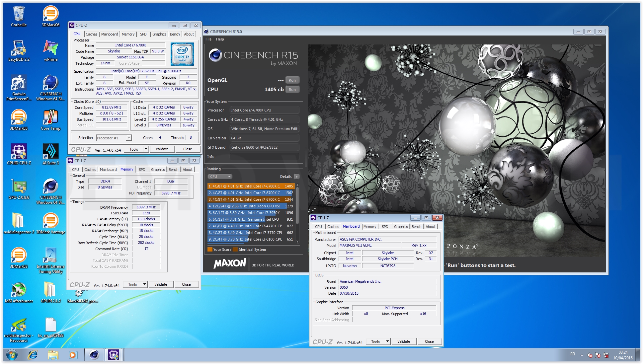The height and width of the screenshot is (364, 643).
Task: Open the CPU ranking dropdown in Cinebench
Action: (x=220, y=177)
